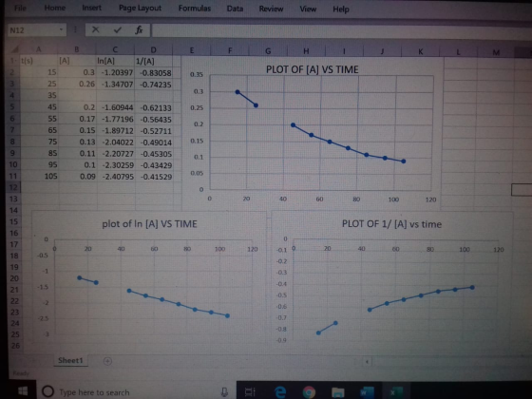Click the PLOT OF 1/ [A] vs time title
The width and height of the screenshot is (532, 399).
pyautogui.click(x=391, y=224)
